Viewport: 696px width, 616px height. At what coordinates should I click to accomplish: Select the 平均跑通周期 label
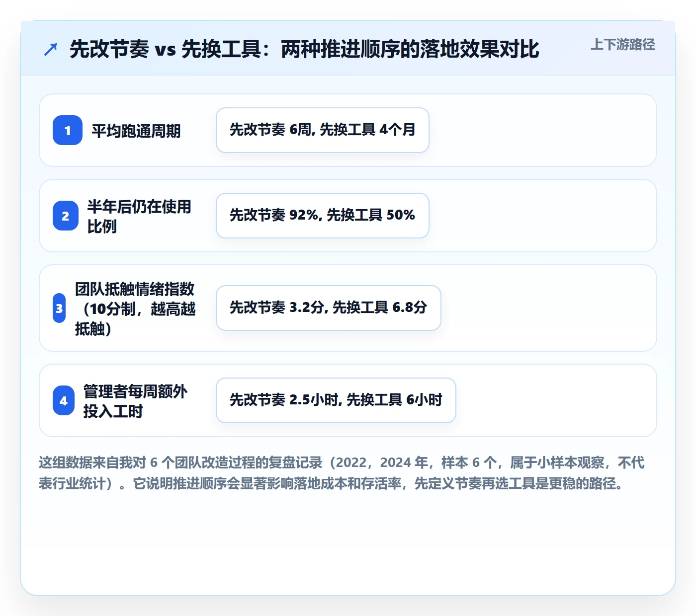point(136,131)
